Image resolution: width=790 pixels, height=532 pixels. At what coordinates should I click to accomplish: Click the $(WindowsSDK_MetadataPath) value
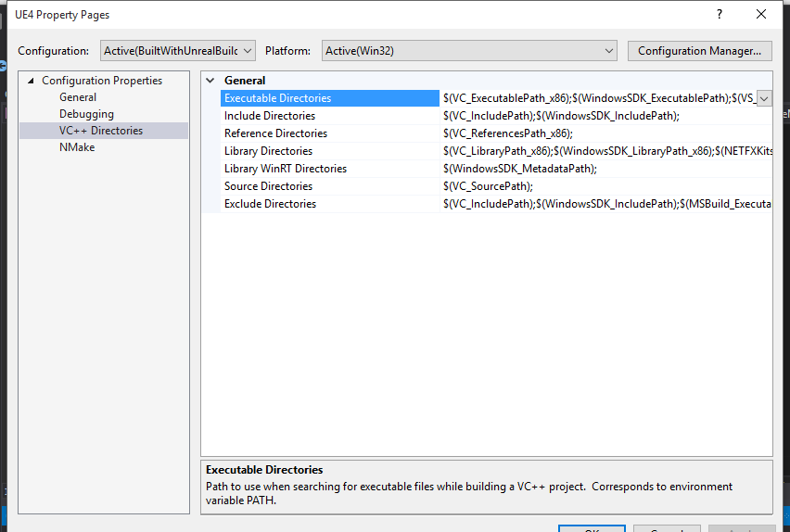520,169
